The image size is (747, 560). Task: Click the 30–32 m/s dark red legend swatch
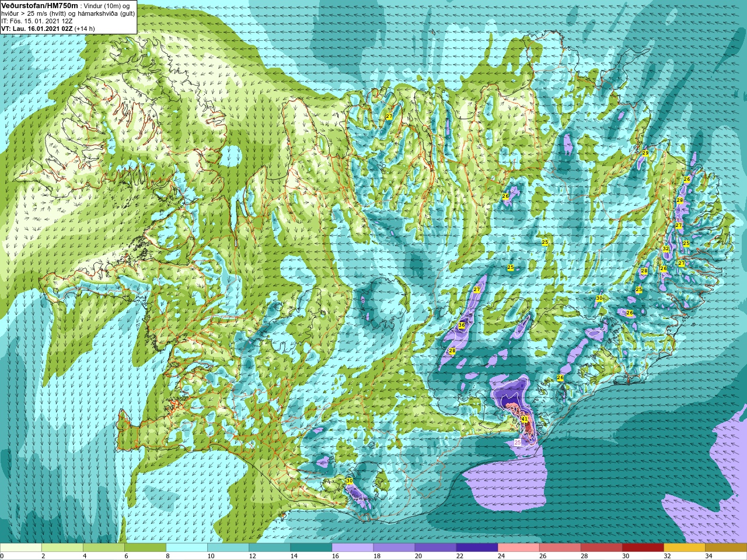(643, 548)
